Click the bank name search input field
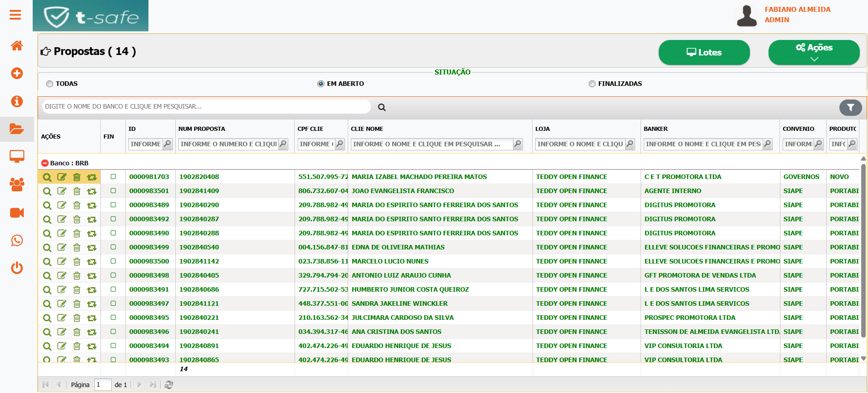 [x=206, y=106]
